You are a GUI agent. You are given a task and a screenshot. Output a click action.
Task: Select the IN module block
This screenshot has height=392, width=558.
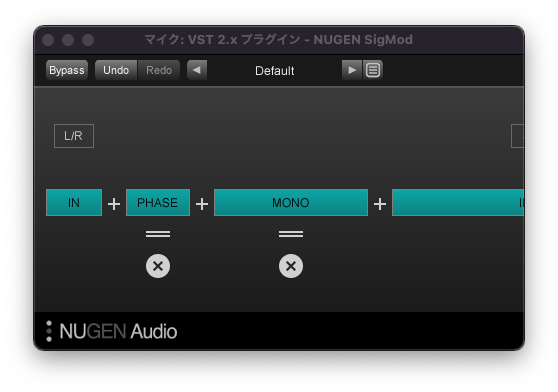(74, 202)
